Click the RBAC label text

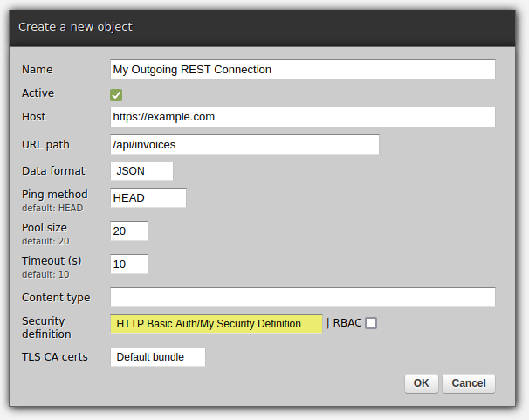coord(347,323)
